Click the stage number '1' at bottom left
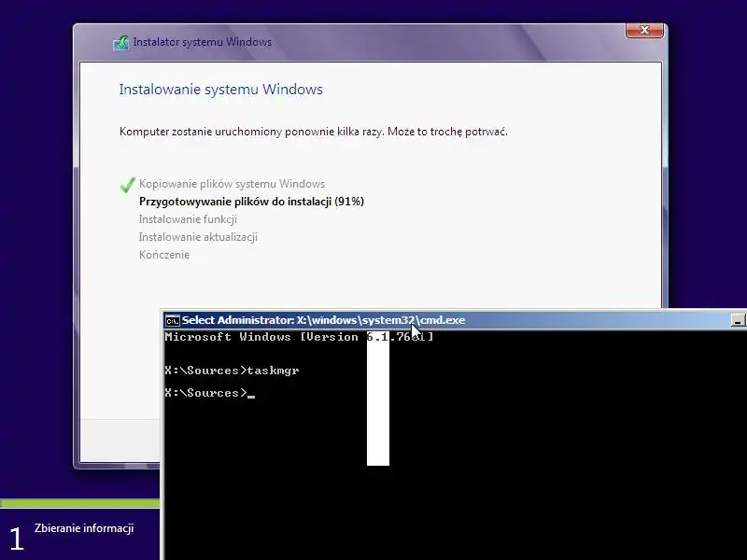 tap(17, 539)
